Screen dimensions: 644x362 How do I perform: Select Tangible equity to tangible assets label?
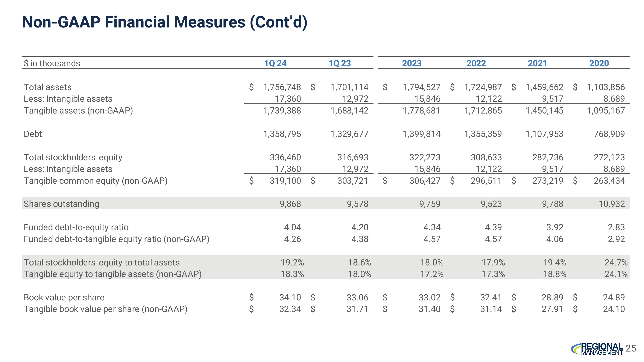point(112,274)
